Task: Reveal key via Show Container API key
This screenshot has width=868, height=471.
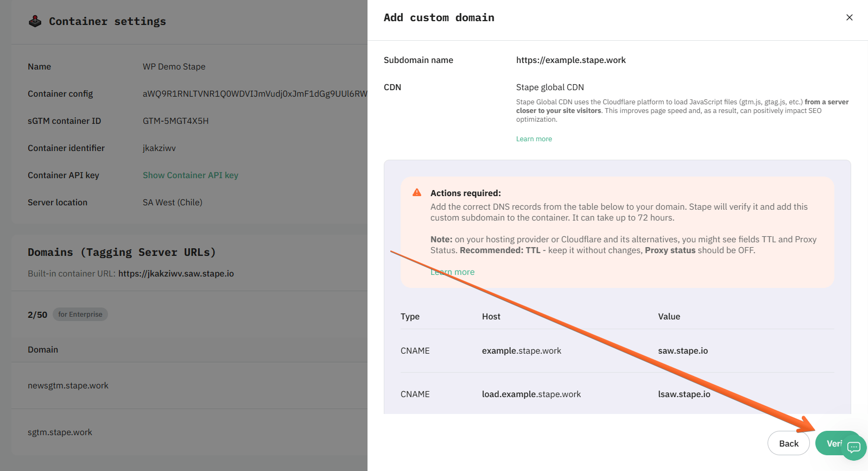Action: 191,175
